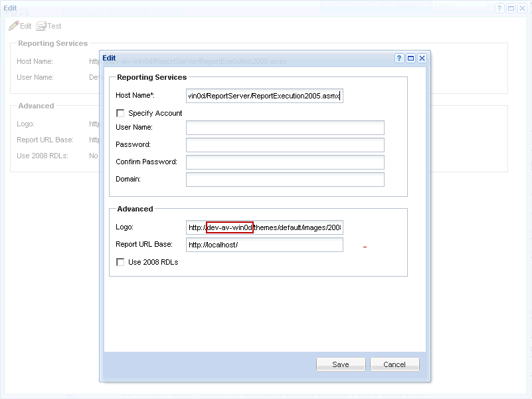Open help in the Edit dialog

click(x=400, y=59)
